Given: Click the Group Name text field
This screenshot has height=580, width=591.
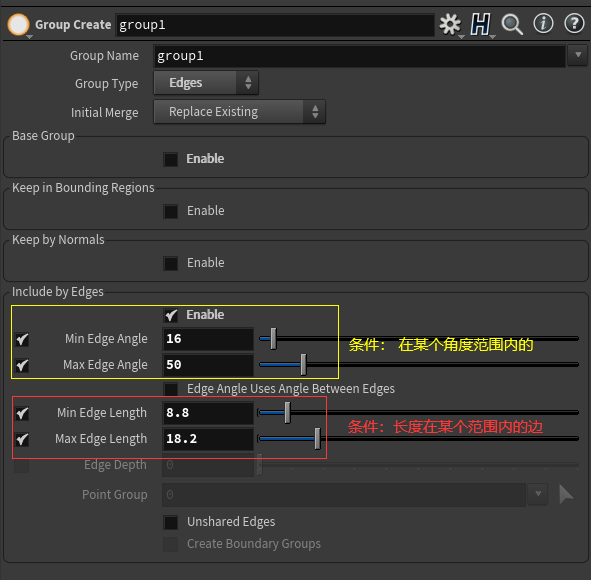Looking at the screenshot, I should point(359,56).
